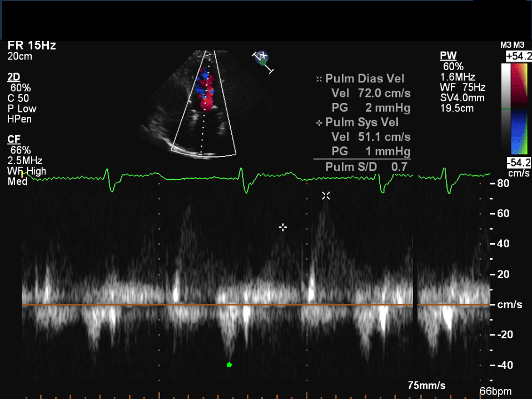Select the grayscale map bar

pos(505,109)
